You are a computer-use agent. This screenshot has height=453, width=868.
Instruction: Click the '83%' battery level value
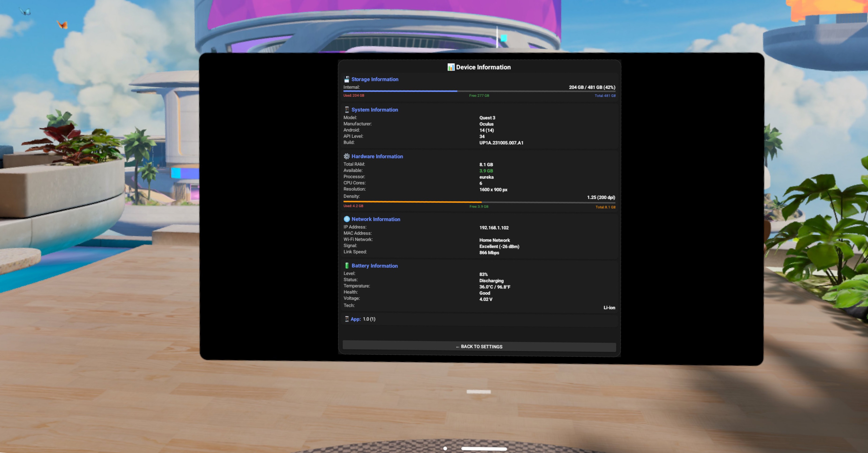(x=483, y=275)
